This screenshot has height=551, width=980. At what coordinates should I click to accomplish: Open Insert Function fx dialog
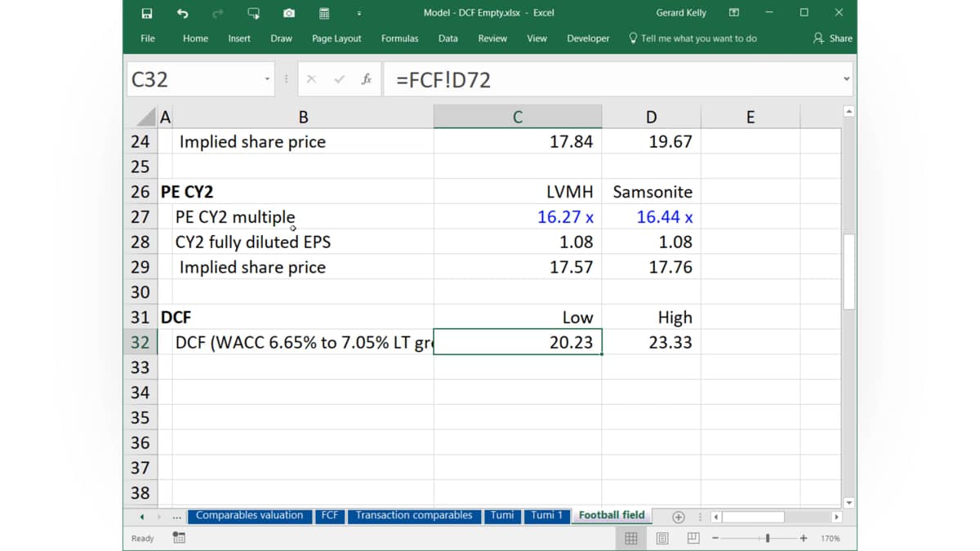(x=367, y=79)
